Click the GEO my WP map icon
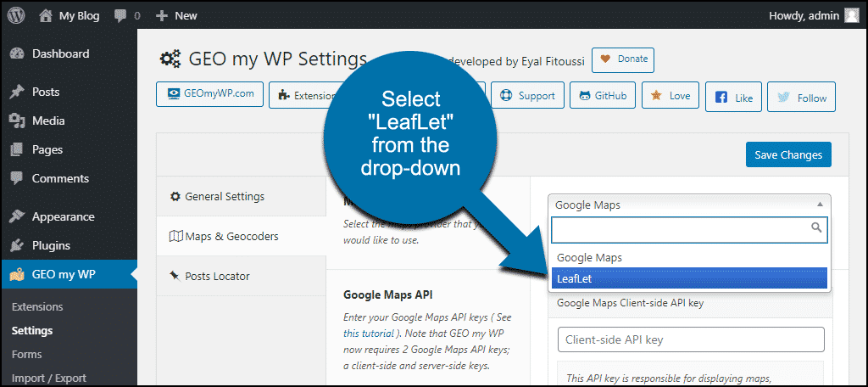 (17, 274)
